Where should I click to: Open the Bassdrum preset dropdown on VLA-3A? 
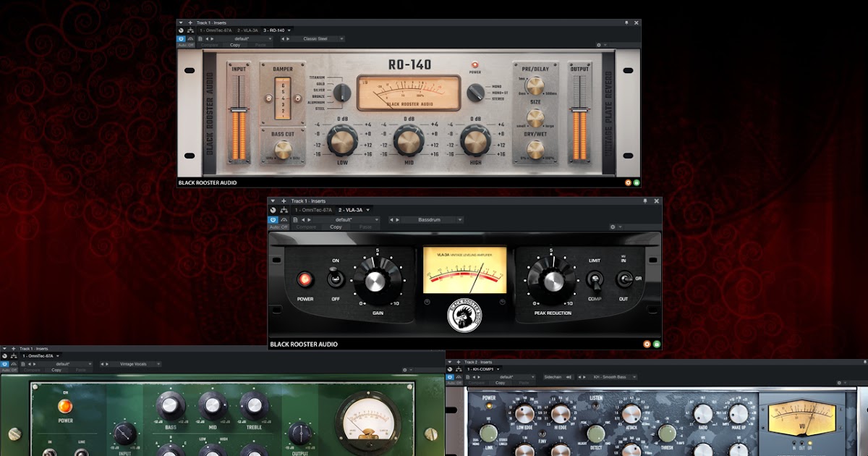point(430,219)
